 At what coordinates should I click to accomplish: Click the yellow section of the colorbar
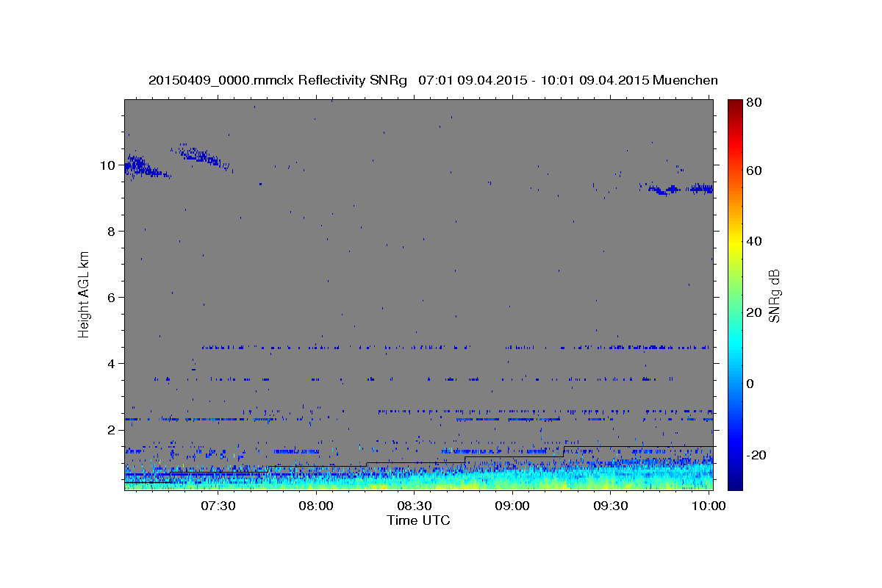(x=734, y=241)
